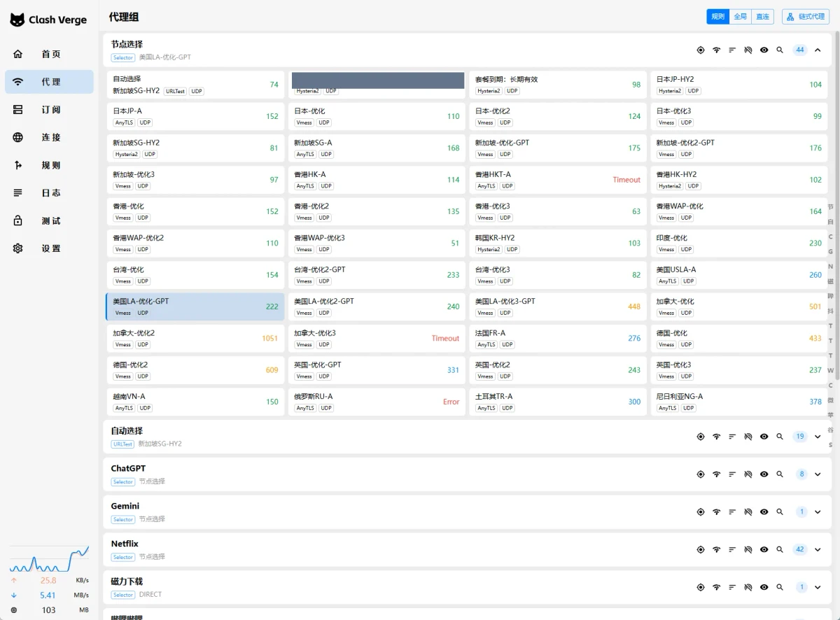Switch to 全局 proxy mode
The image size is (840, 620).
click(x=740, y=17)
